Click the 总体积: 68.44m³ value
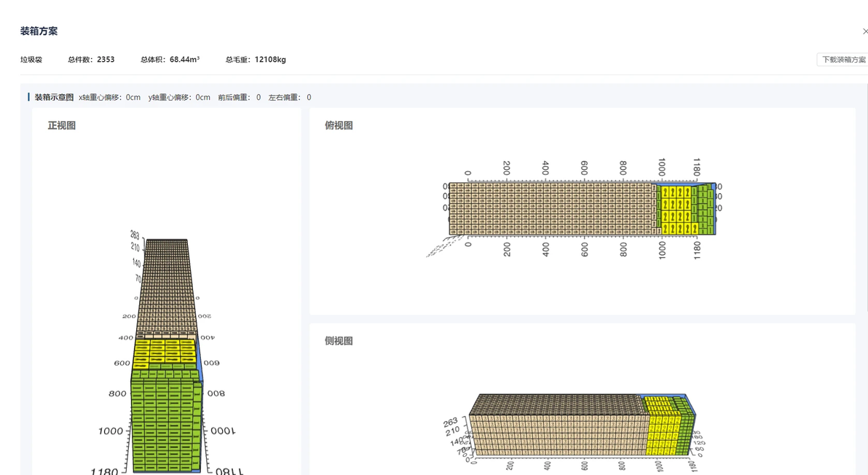 [170, 60]
